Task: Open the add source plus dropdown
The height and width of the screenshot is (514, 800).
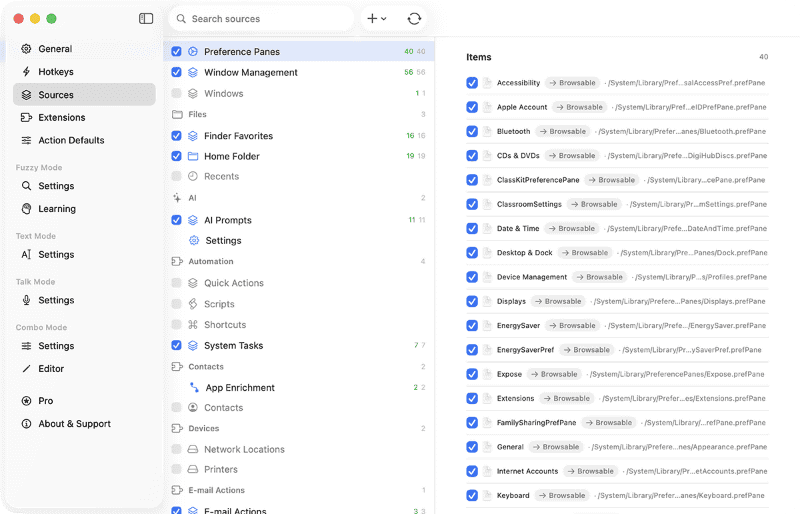Action: tap(377, 19)
